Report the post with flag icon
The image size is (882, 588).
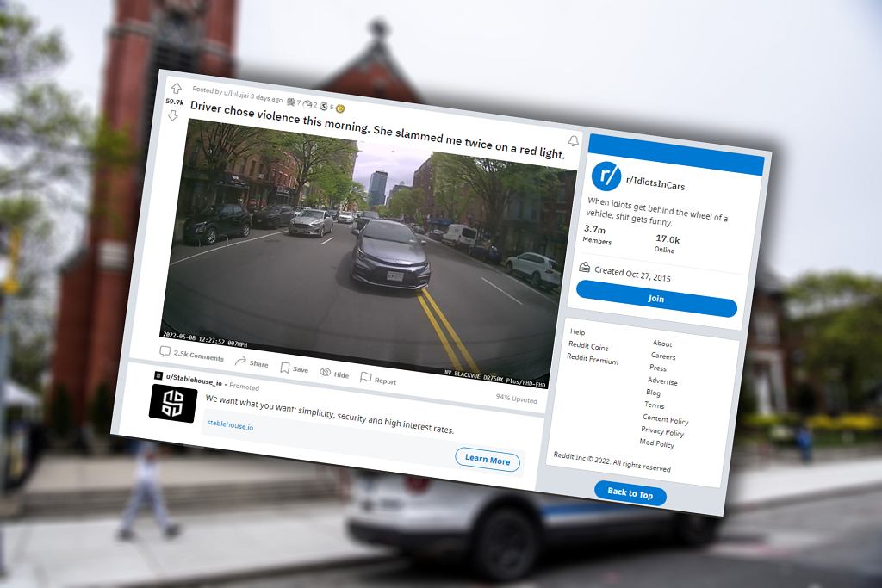click(x=378, y=379)
